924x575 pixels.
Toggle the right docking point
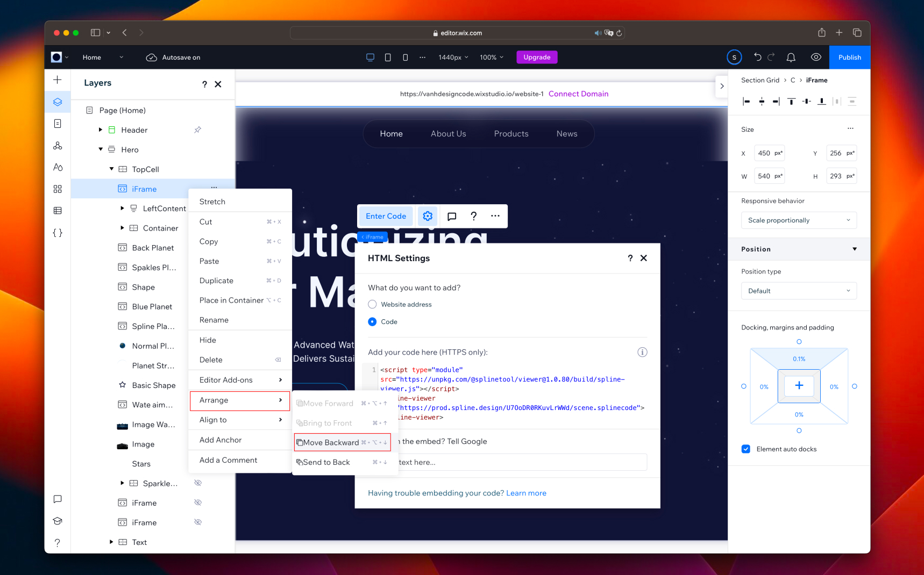tap(855, 386)
